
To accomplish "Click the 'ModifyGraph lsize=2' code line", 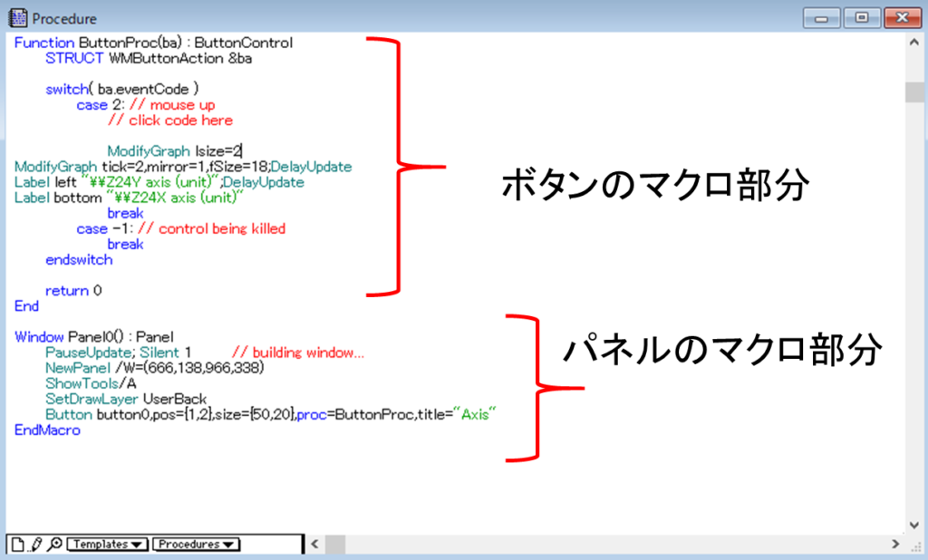I will 174,150.
